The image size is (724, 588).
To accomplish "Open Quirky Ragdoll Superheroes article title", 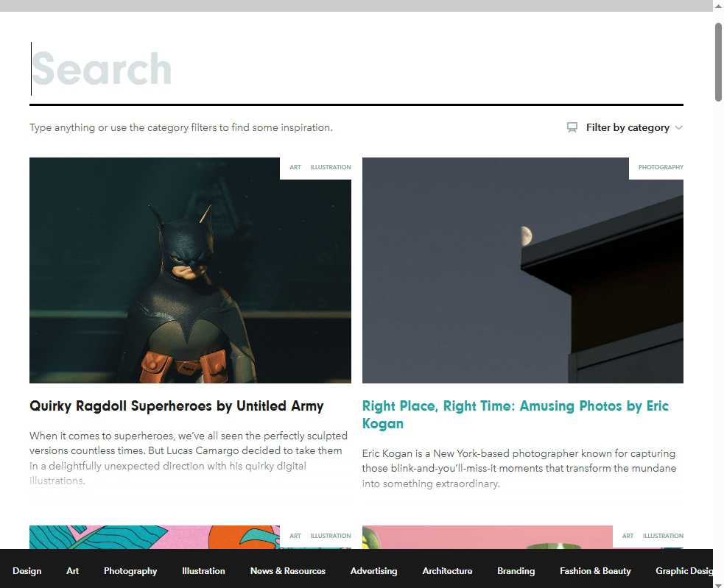I will pyautogui.click(x=177, y=406).
